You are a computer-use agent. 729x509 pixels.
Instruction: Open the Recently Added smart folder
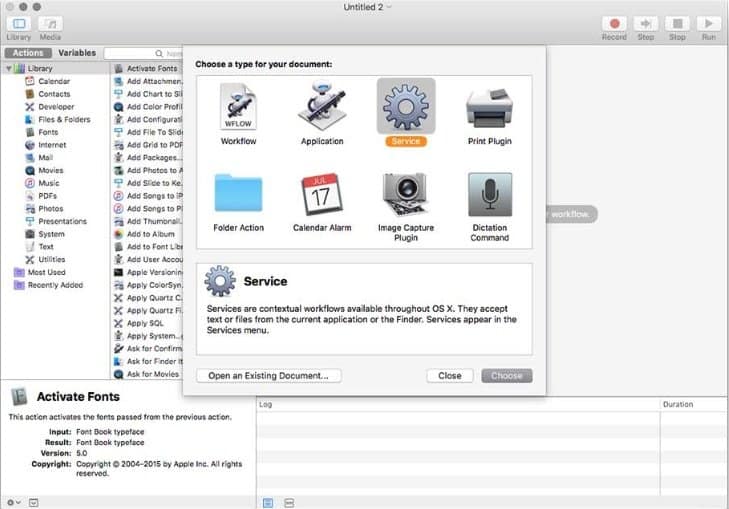pyautogui.click(x=55, y=285)
